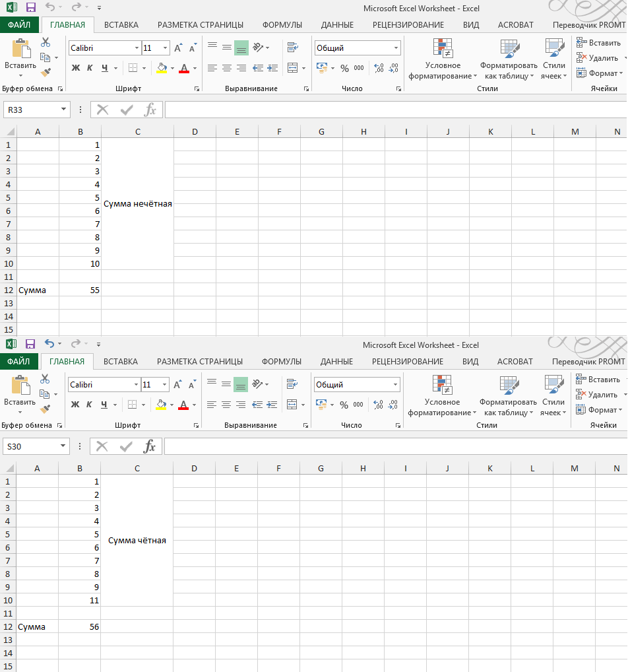Open Number dialog launcher in the S30 window
628x672 pixels.
pyautogui.click(x=398, y=426)
